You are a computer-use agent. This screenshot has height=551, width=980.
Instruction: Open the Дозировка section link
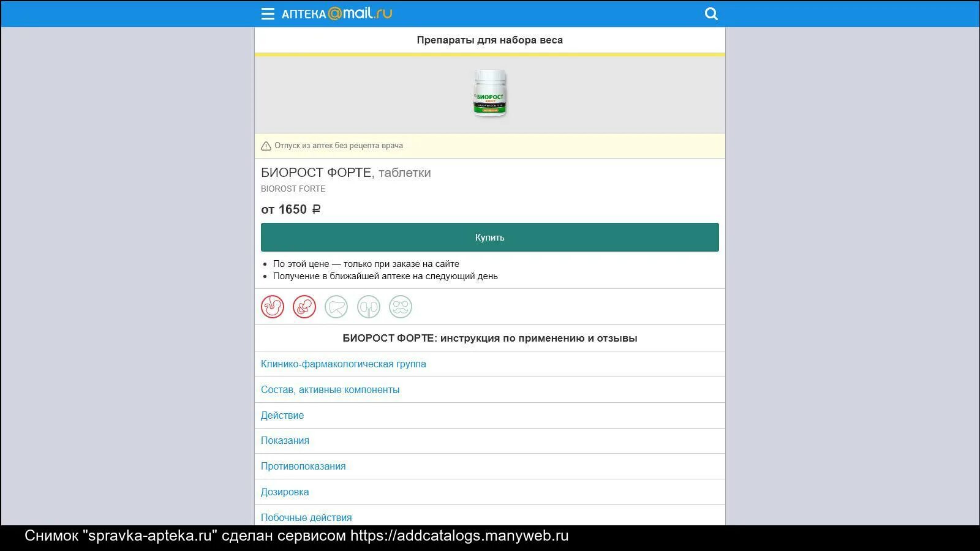click(285, 492)
